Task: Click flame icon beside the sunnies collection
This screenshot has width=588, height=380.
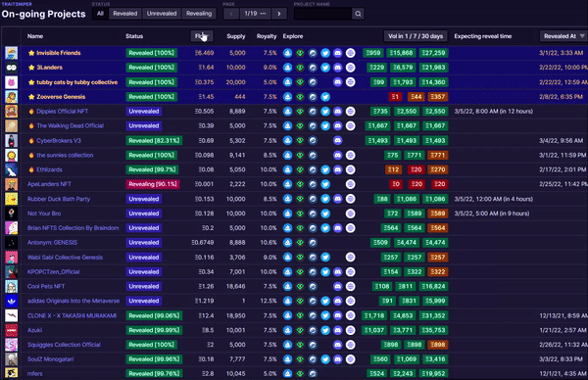Action: point(31,155)
